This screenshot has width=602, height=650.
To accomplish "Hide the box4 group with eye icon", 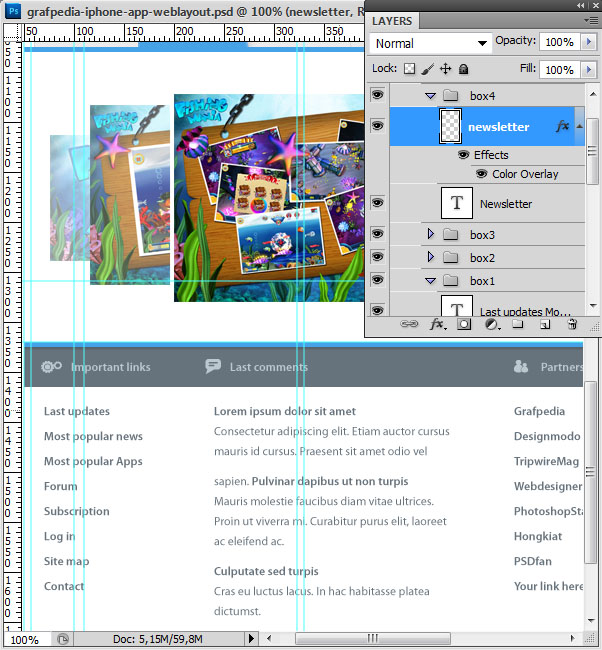I will (377, 95).
